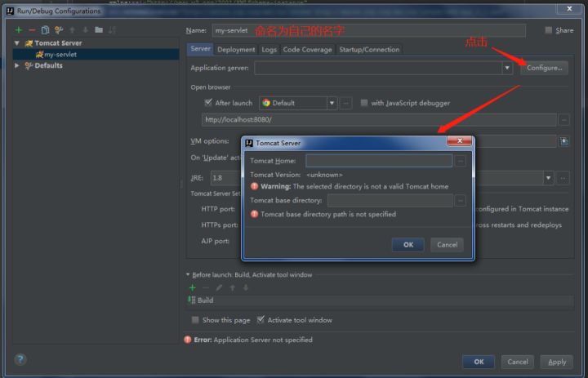The image size is (588, 378).
Task: Click OK in Run/Debug Configurations window
Action: pyautogui.click(x=479, y=362)
